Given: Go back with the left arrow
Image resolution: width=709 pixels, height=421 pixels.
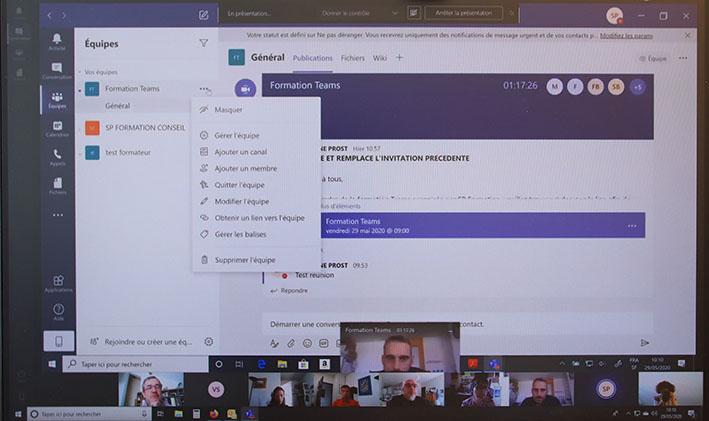Looking at the screenshot, I should pyautogui.click(x=49, y=15).
